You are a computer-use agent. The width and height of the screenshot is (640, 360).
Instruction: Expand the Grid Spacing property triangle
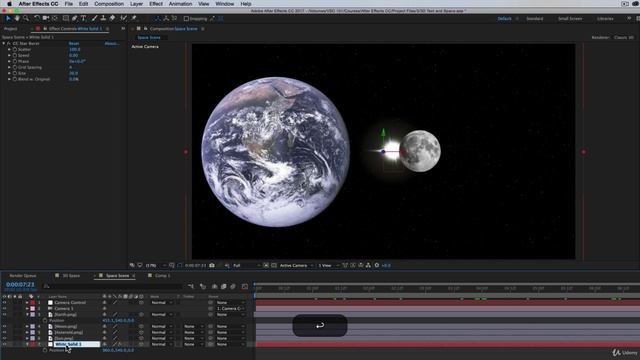[9, 67]
